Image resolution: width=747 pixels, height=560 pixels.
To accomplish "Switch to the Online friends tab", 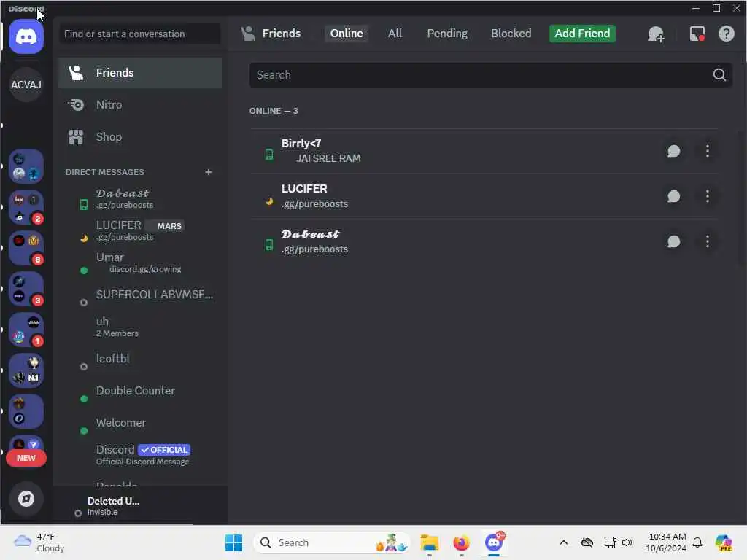I will point(347,34).
